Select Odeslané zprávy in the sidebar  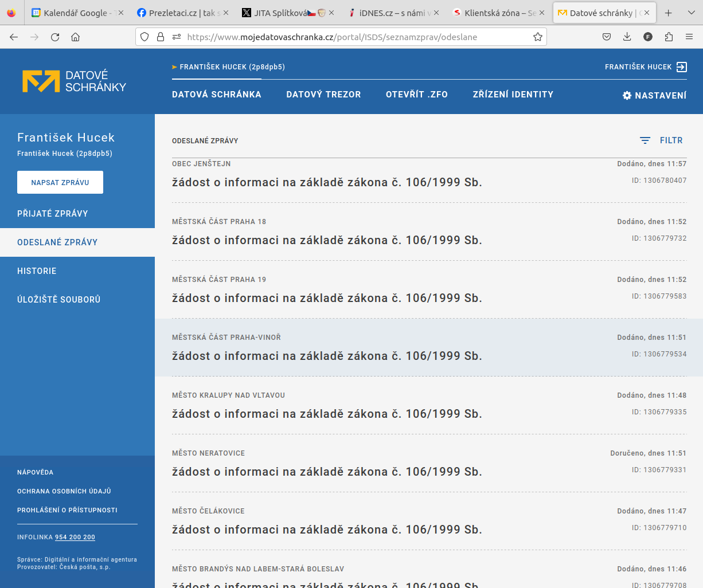click(x=77, y=242)
